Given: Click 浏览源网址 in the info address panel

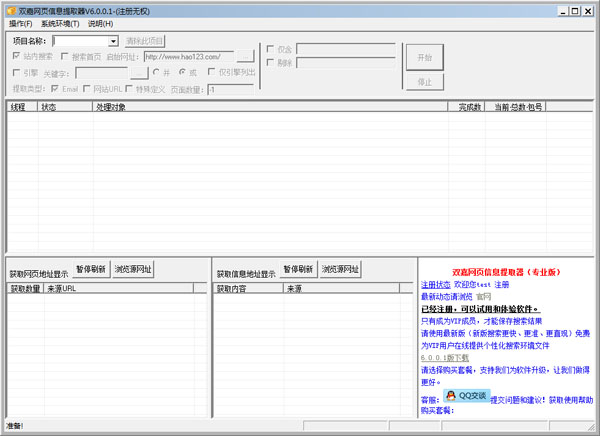Looking at the screenshot, I should 339,270.
